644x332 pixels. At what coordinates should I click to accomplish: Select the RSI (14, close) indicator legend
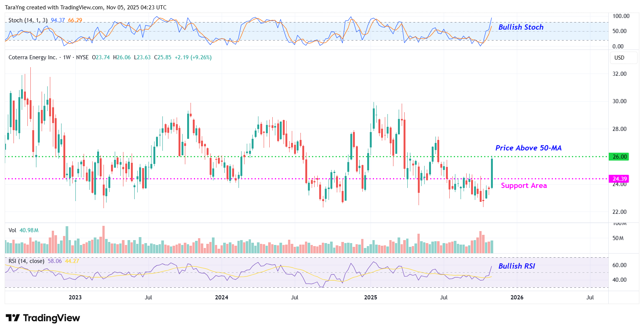click(26, 261)
